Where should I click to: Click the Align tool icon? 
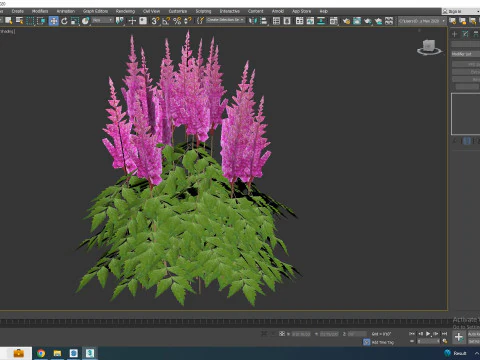[263, 21]
